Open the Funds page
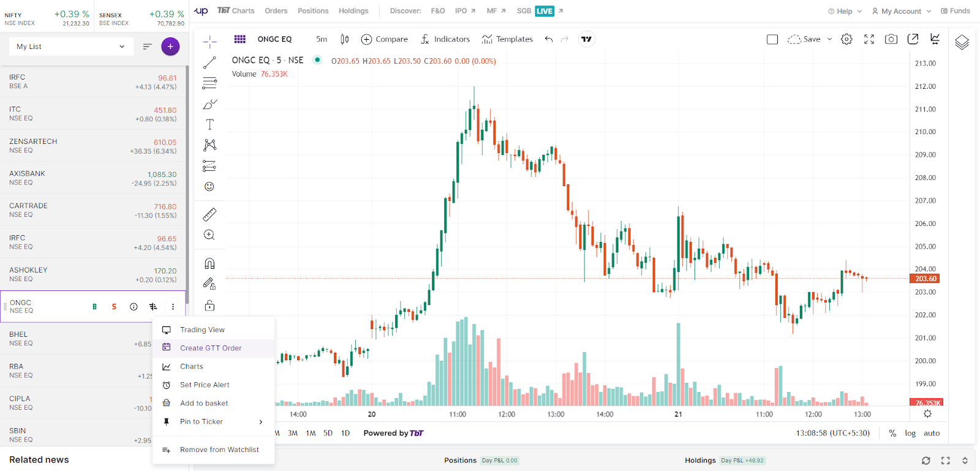This screenshot has height=471, width=980. pos(956,11)
